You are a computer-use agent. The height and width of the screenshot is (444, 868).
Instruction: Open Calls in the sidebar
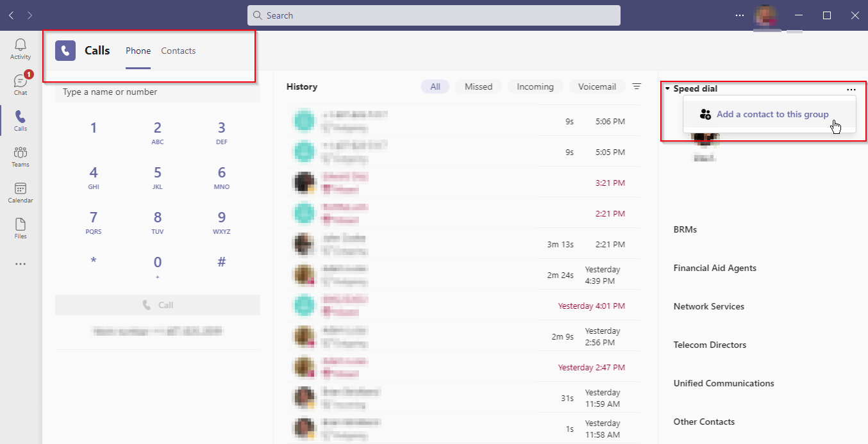21,120
